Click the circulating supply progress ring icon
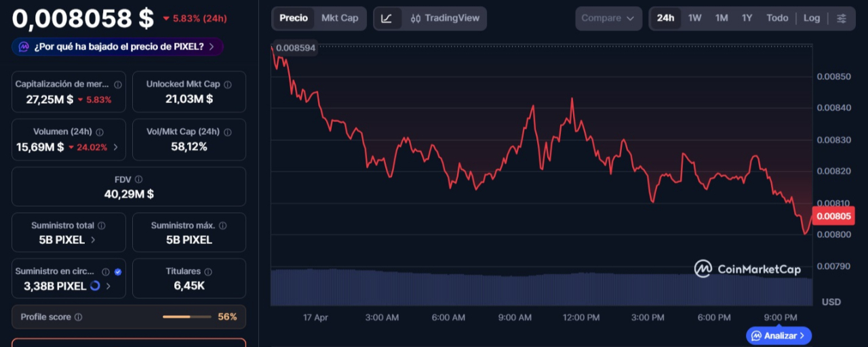The image size is (868, 347). 95,286
